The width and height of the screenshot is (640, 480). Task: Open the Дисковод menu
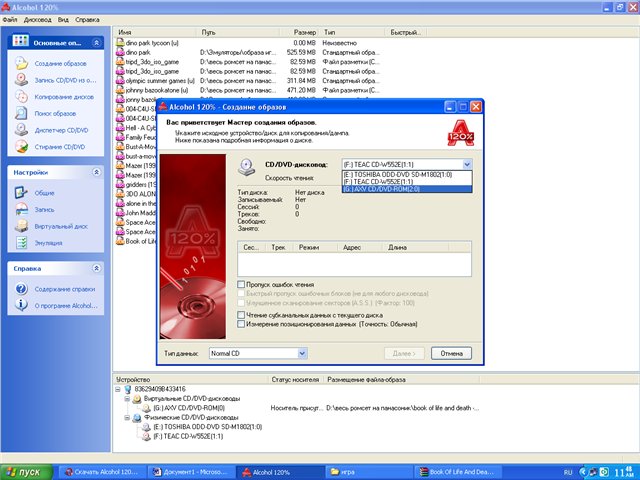pos(37,19)
